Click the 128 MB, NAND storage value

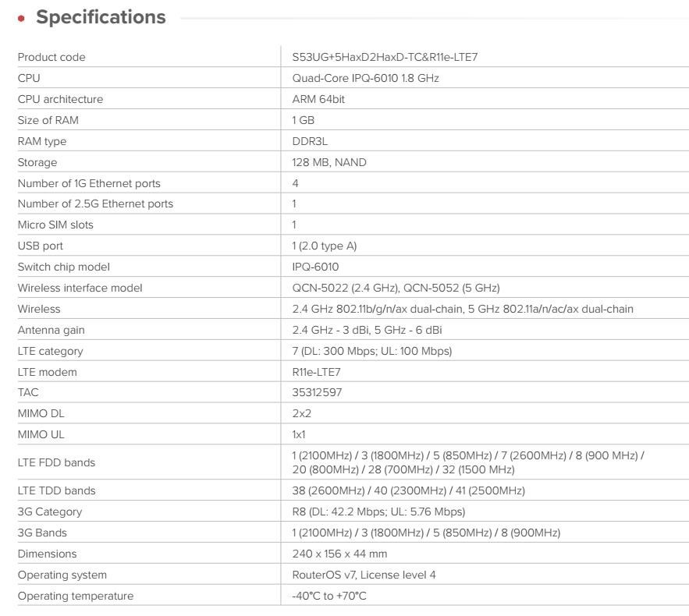tap(329, 162)
